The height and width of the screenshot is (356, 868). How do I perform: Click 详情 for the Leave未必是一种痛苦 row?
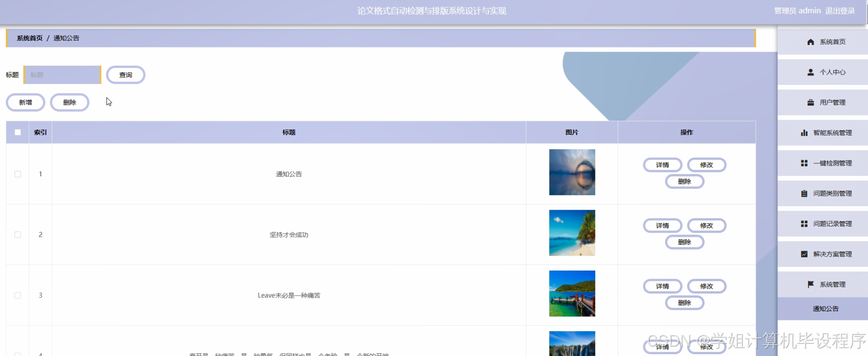point(663,286)
